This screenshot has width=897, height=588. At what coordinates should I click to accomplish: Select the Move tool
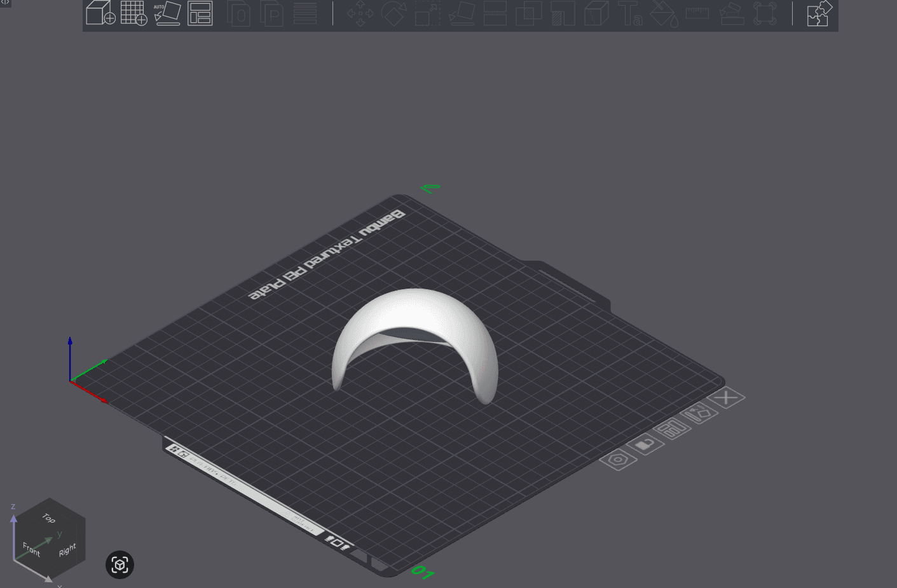[360, 13]
